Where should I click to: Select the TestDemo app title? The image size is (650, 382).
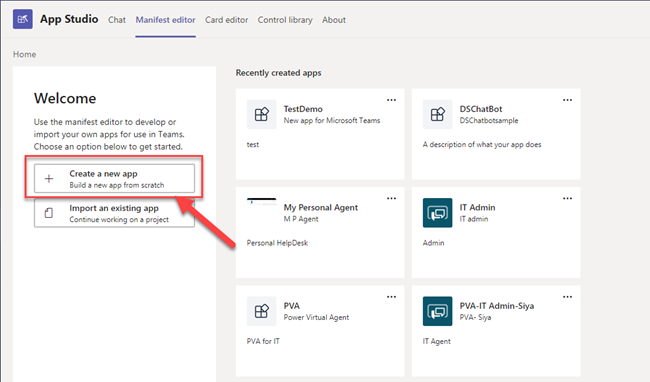[303, 109]
